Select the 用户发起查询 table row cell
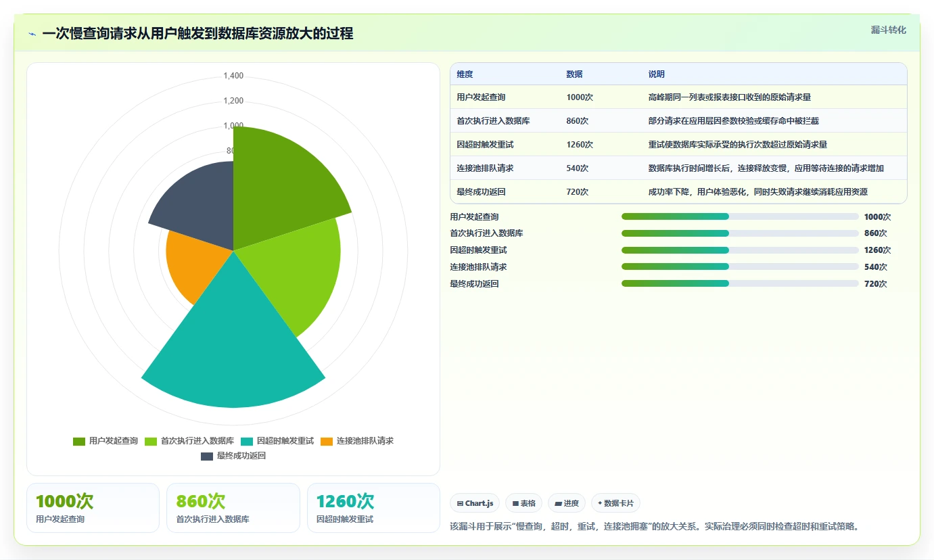 505,97
